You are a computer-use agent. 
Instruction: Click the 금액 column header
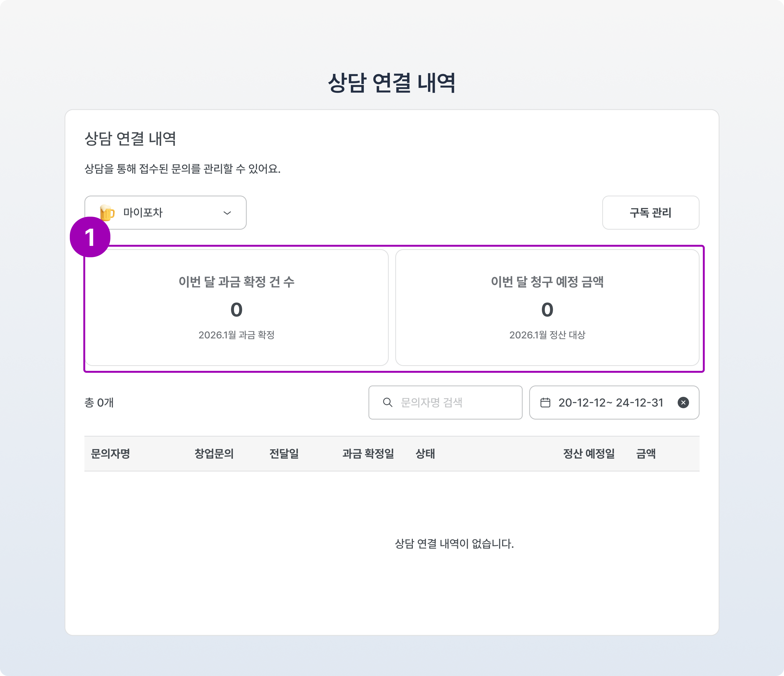coord(645,454)
